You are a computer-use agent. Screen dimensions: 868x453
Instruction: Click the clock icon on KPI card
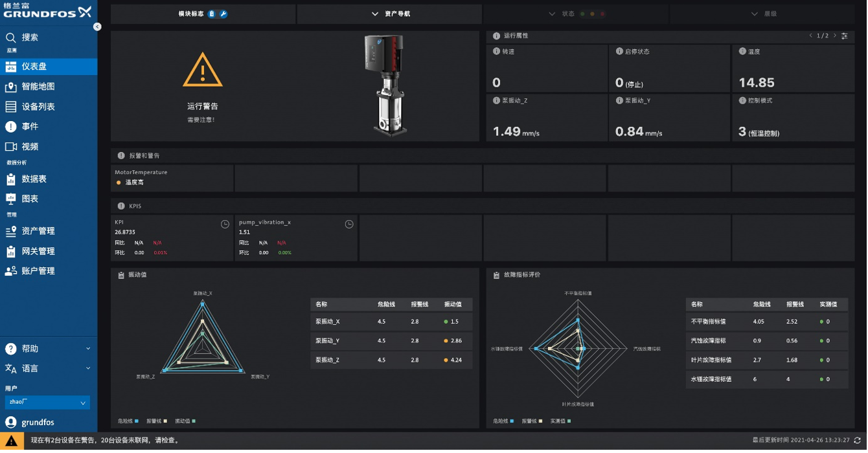225,225
